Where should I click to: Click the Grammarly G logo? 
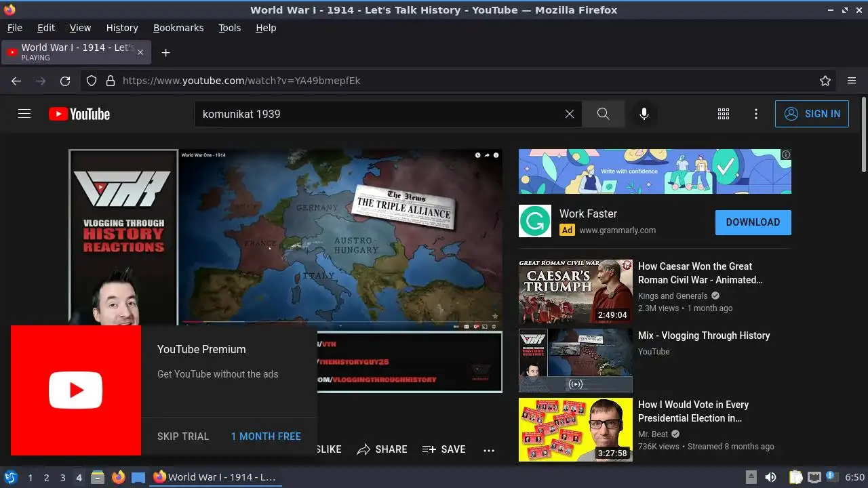(x=535, y=221)
